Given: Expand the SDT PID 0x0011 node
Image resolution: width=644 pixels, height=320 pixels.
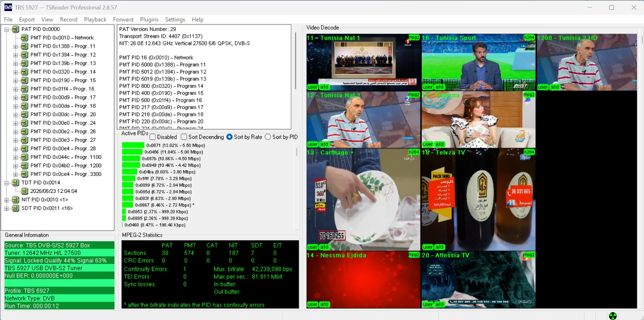Looking at the screenshot, I should tap(7, 208).
